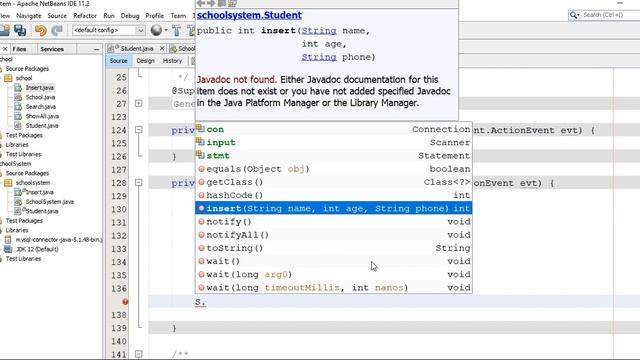Switch to History editor view
Viewport: 640px width, 360px height.
[172, 61]
